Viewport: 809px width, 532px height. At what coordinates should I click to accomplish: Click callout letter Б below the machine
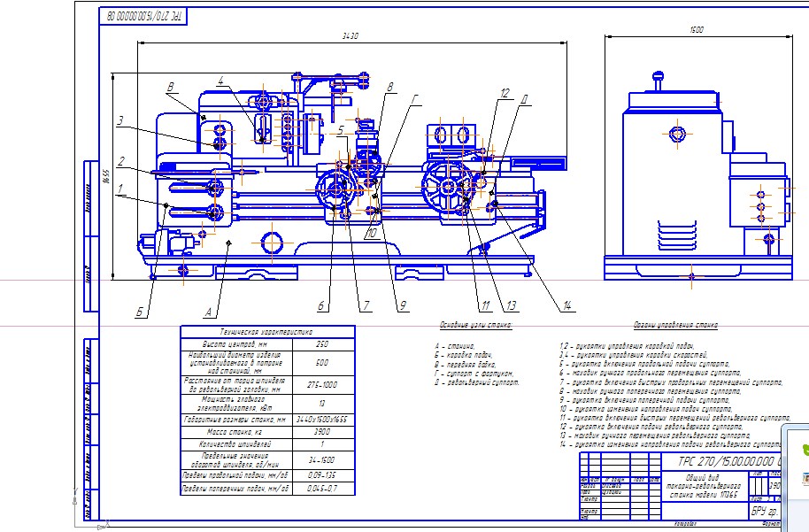coord(140,312)
